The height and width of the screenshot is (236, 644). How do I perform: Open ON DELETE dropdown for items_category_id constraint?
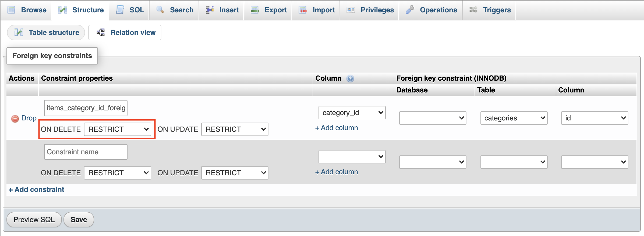pyautogui.click(x=117, y=129)
